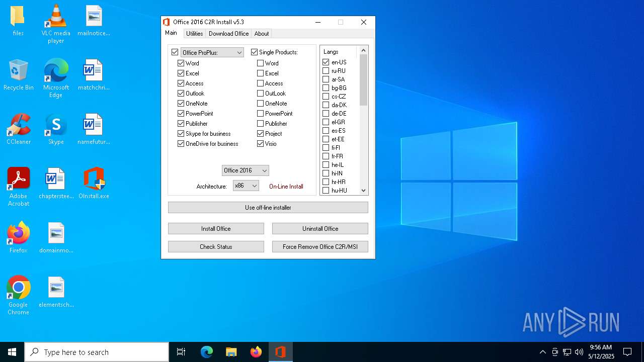Open Firefox desktop shortcut
The height and width of the screenshot is (362, 644).
click(18, 237)
